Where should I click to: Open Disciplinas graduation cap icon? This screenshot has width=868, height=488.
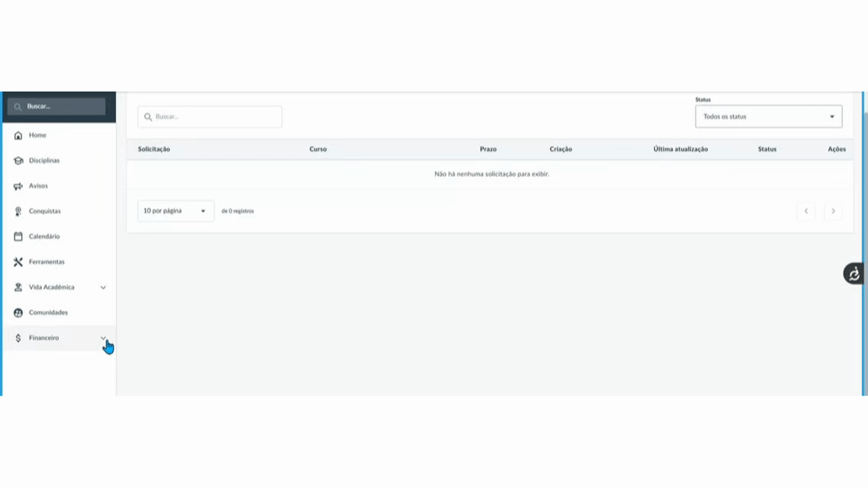pos(18,161)
